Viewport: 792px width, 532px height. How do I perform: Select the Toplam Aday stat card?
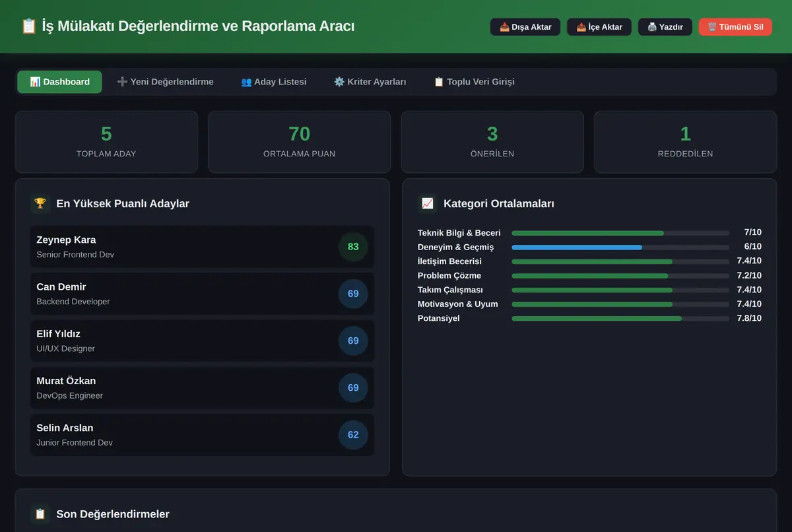106,142
